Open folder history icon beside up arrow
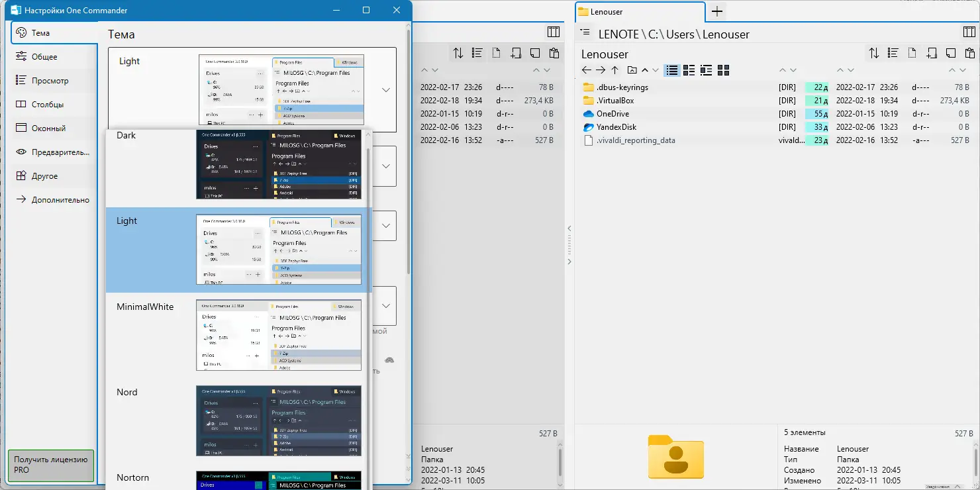Viewport: 980px width, 490px height. (x=632, y=70)
